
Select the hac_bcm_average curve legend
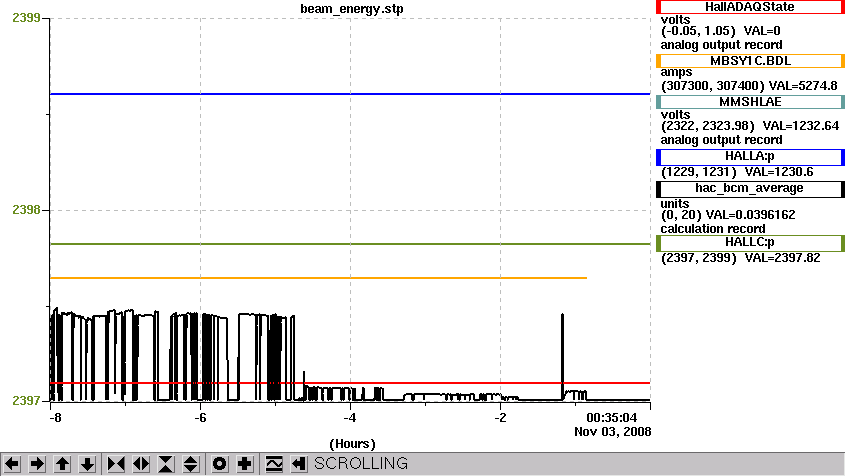point(750,189)
